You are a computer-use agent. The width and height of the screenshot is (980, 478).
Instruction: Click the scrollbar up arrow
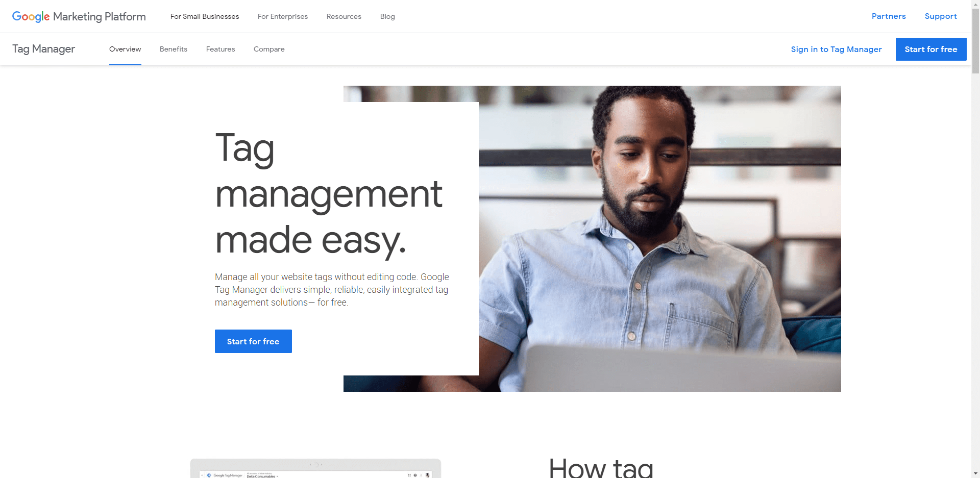975,4
